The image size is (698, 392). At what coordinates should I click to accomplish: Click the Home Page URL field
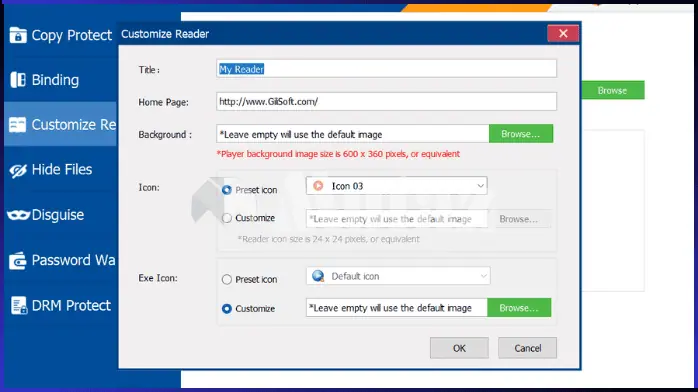[386, 101]
